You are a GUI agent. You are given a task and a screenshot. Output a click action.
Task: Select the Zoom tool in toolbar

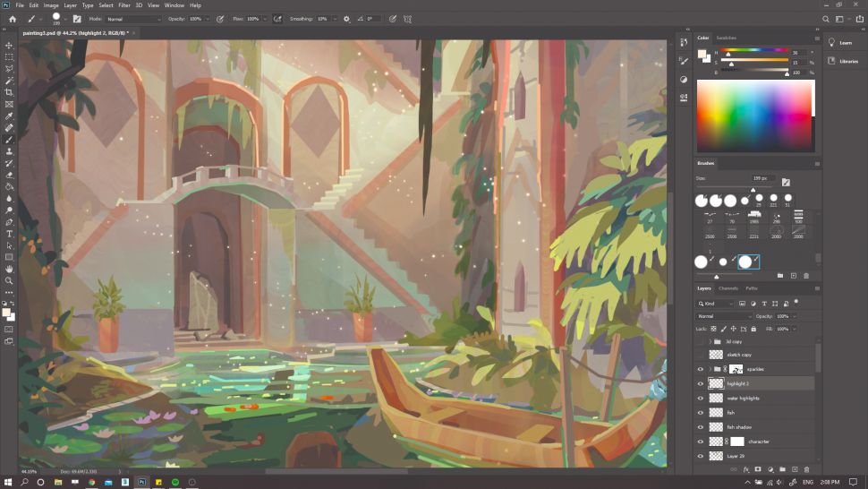9,280
